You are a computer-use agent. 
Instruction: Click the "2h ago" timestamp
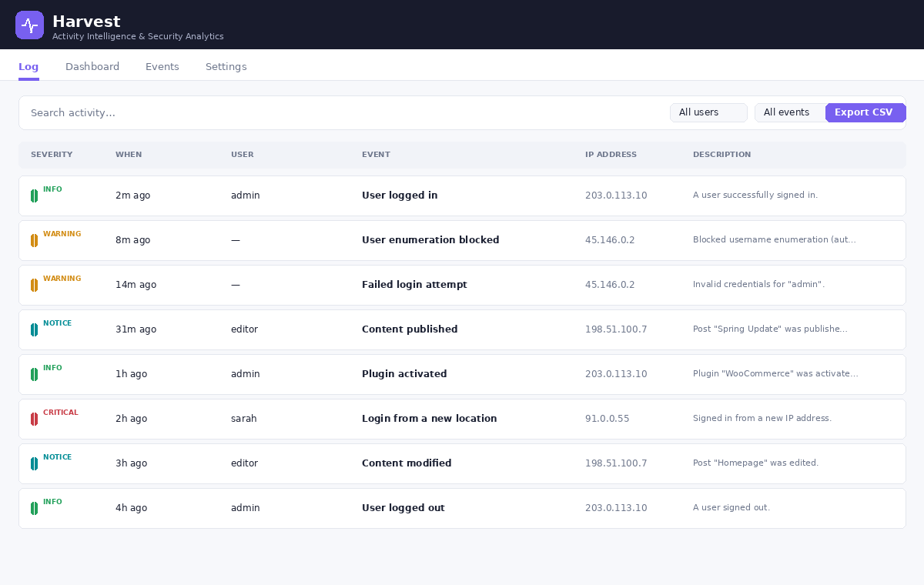(x=131, y=419)
